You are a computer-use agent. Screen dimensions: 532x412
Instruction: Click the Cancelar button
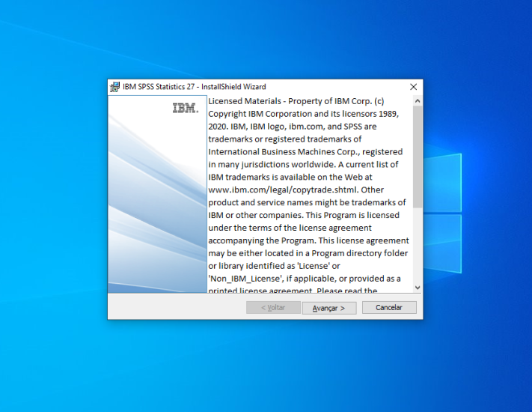389,307
